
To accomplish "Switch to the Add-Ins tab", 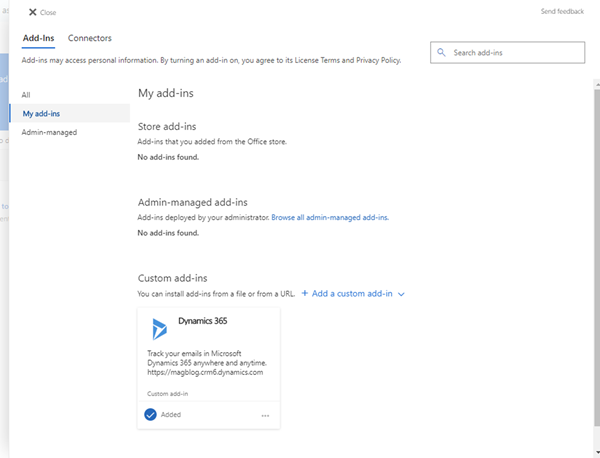I will [x=37, y=38].
